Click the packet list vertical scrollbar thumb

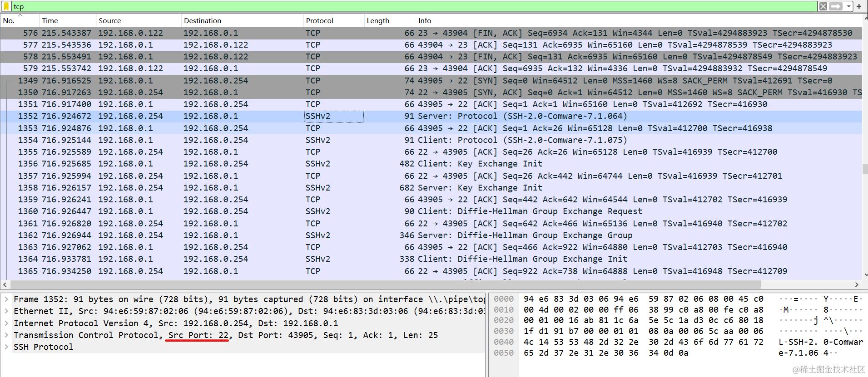pos(865,169)
